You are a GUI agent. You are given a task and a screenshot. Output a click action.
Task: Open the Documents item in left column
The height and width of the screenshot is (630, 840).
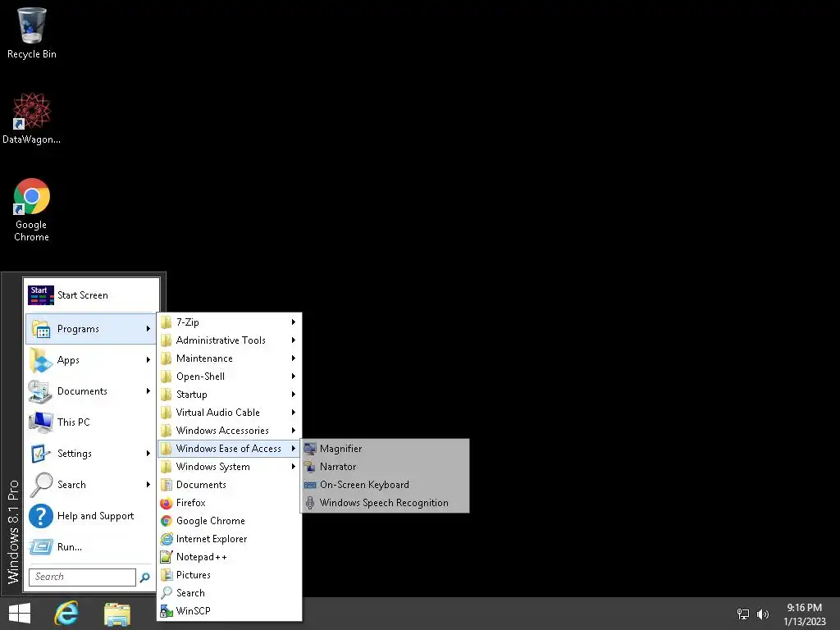click(x=90, y=391)
